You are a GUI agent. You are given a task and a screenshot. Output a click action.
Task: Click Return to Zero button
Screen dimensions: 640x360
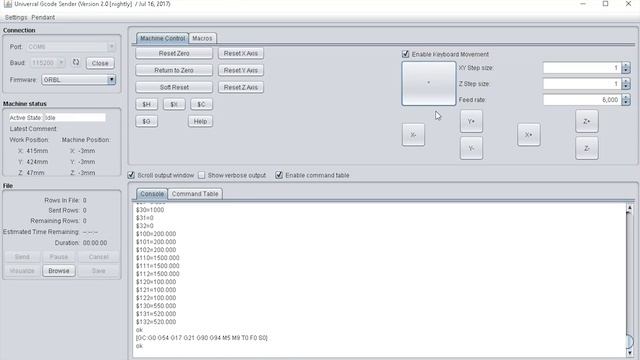[174, 70]
